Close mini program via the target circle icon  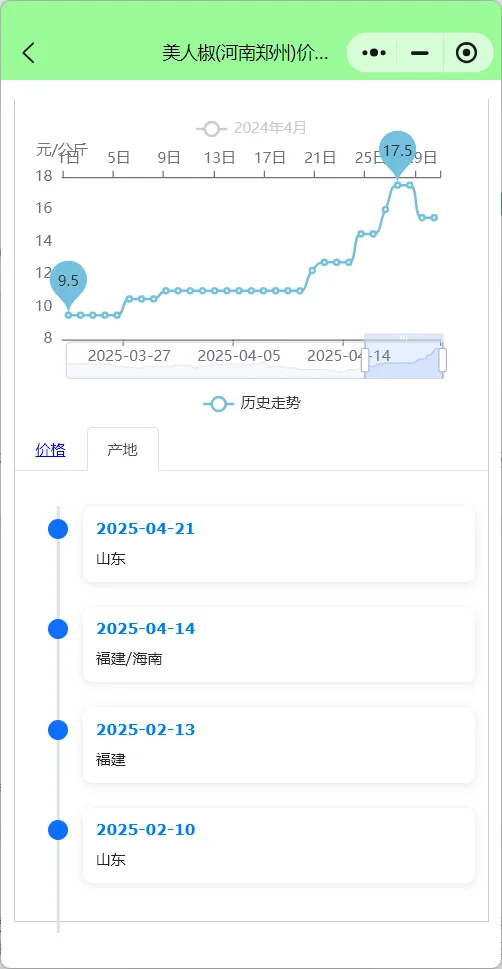[467, 53]
